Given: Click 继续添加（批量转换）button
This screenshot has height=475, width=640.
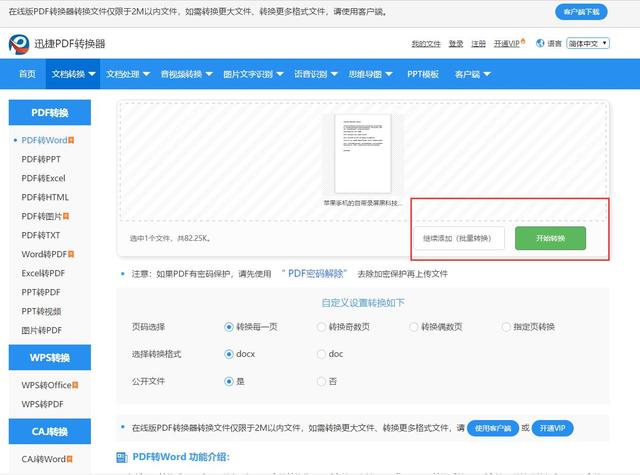Looking at the screenshot, I should [459, 238].
